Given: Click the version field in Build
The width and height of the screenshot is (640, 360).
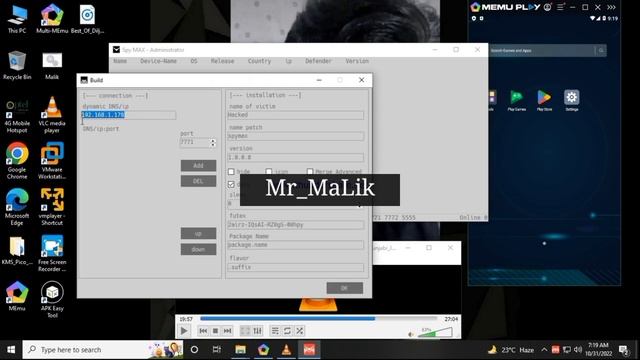Looking at the screenshot, I should [296, 157].
